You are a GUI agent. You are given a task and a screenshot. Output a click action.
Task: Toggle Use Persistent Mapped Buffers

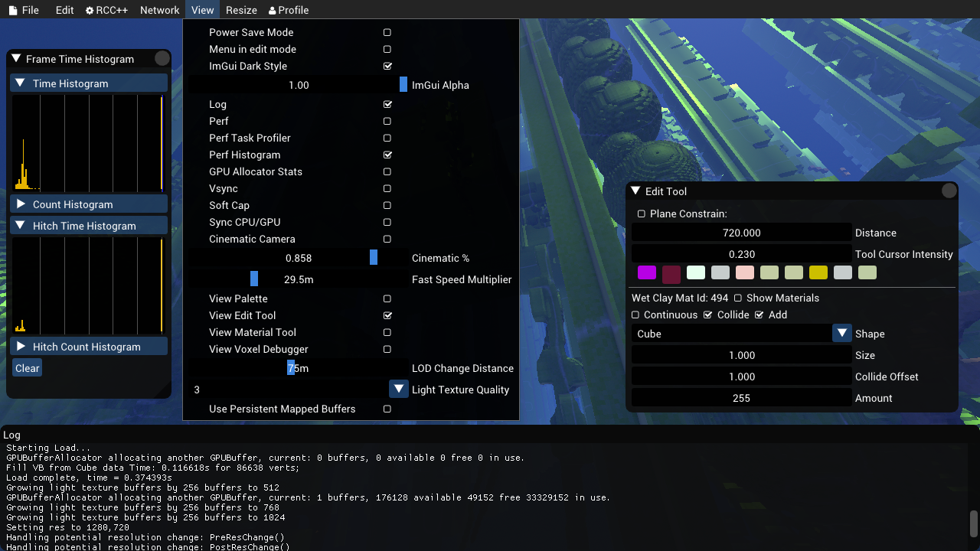387,409
